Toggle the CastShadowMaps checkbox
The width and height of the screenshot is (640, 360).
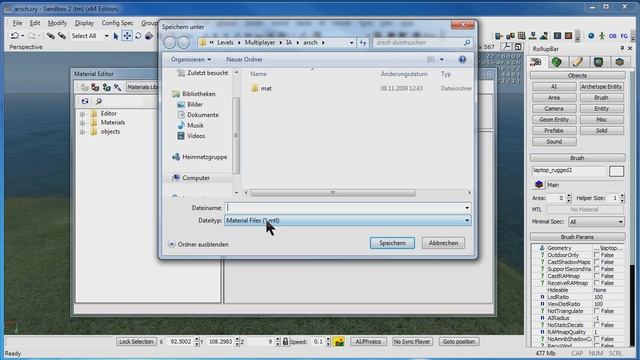(597, 262)
